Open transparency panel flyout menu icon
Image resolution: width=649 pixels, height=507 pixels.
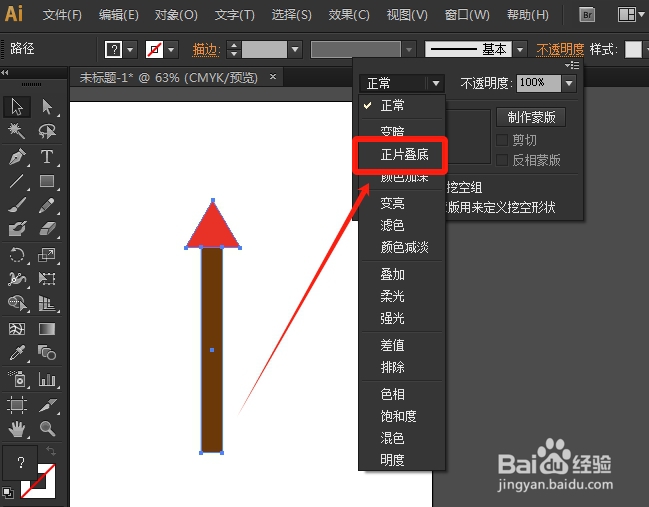click(x=572, y=65)
